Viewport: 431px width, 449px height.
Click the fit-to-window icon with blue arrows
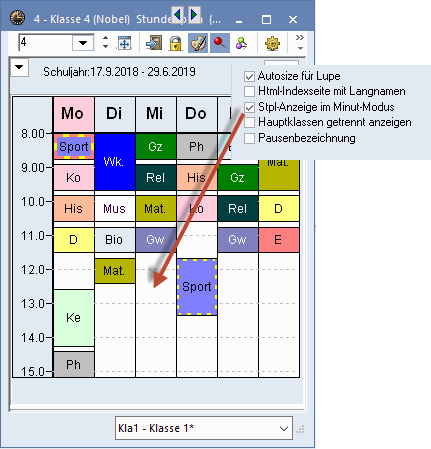(x=125, y=43)
